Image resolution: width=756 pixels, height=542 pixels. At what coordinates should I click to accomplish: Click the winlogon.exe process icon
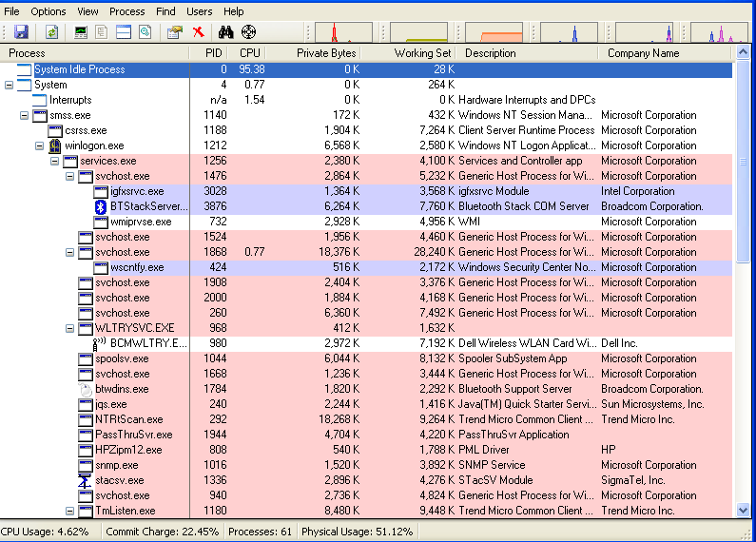point(55,145)
